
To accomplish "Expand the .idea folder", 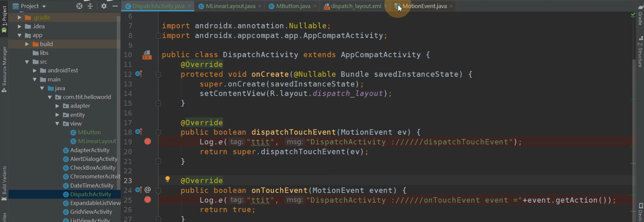I will coord(20,26).
